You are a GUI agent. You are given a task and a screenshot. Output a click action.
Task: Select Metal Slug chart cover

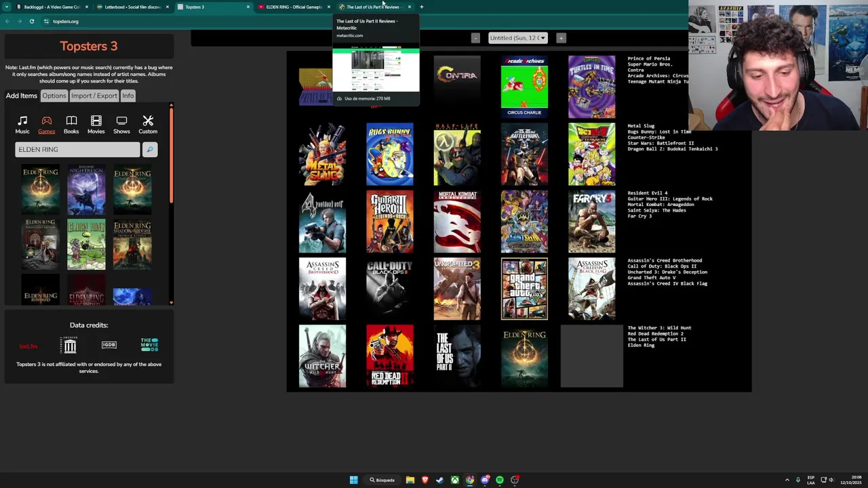pyautogui.click(x=322, y=155)
